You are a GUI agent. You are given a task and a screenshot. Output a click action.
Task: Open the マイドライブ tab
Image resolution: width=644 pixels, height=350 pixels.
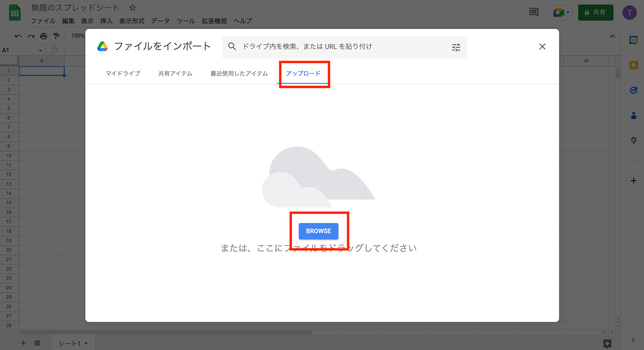pyautogui.click(x=123, y=73)
